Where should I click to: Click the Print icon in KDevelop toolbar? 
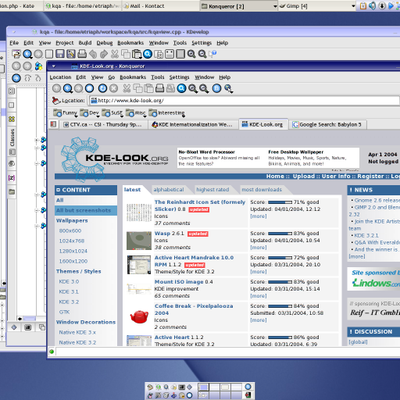tap(82, 54)
